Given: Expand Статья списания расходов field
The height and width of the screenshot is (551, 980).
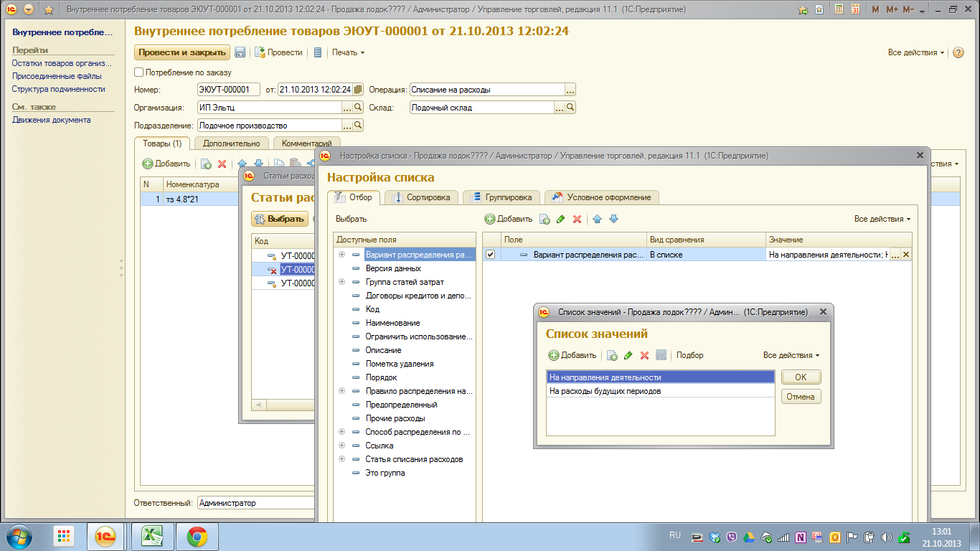Looking at the screenshot, I should click(x=342, y=459).
